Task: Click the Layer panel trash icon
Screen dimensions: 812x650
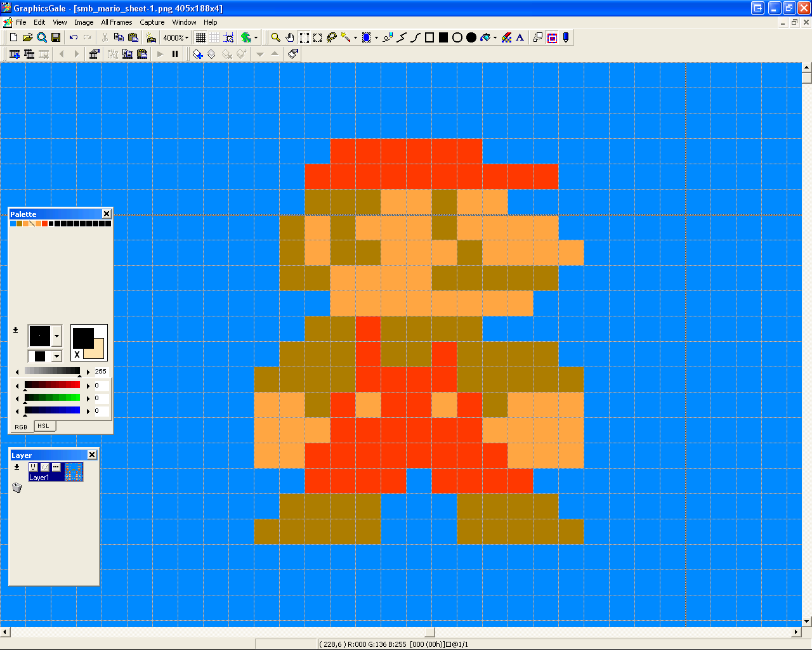Action: click(17, 487)
